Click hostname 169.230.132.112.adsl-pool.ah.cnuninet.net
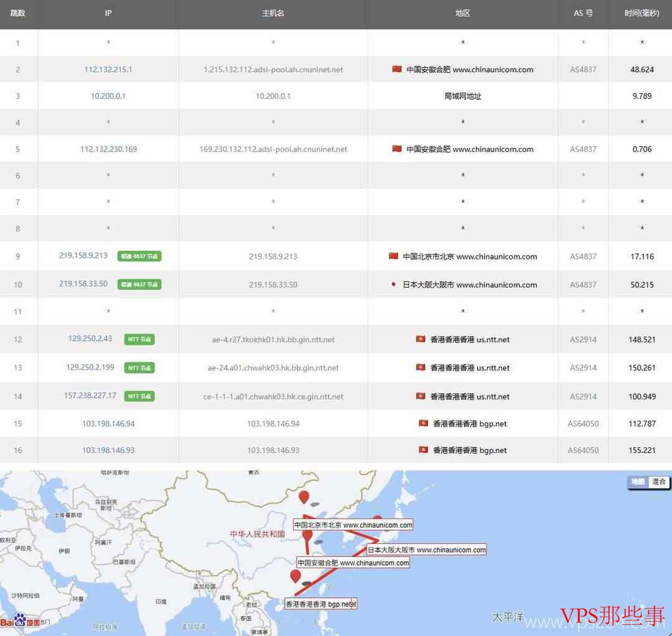672x636 pixels. pos(273,149)
